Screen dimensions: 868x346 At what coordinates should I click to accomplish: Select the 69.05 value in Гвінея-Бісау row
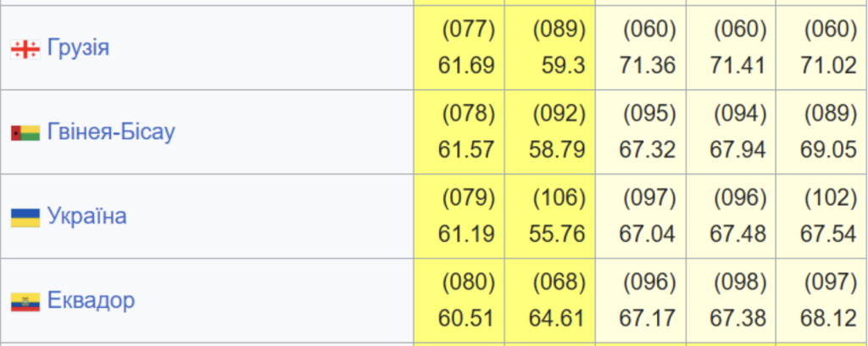pos(828,150)
